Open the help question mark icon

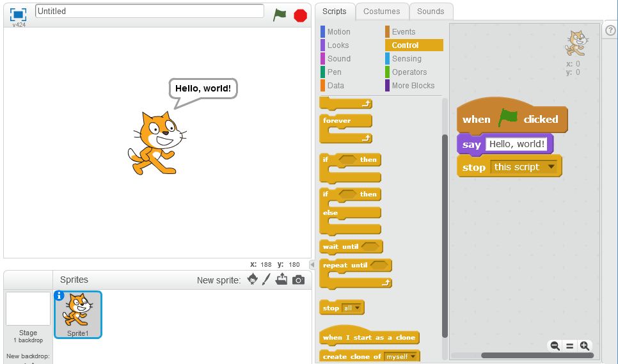[610, 30]
